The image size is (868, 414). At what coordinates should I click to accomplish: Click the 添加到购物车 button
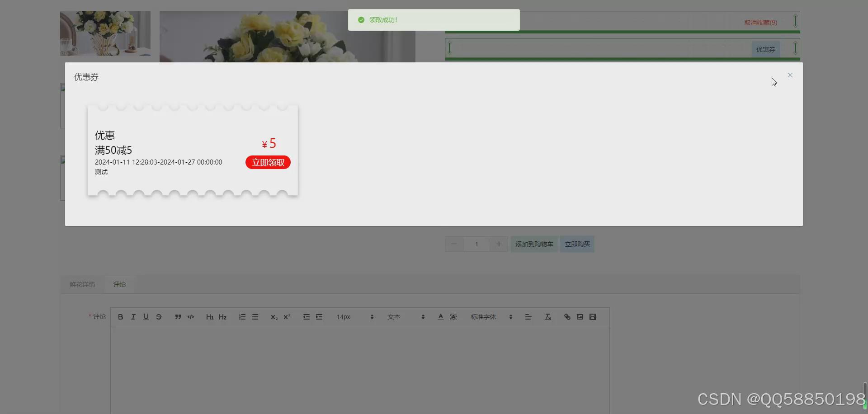(x=534, y=244)
